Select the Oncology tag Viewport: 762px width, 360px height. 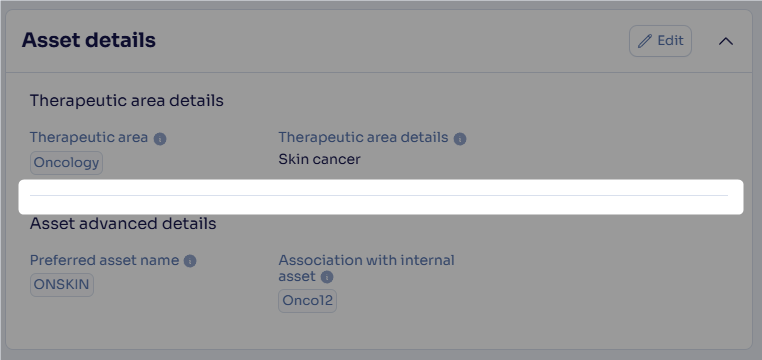pyautogui.click(x=67, y=163)
